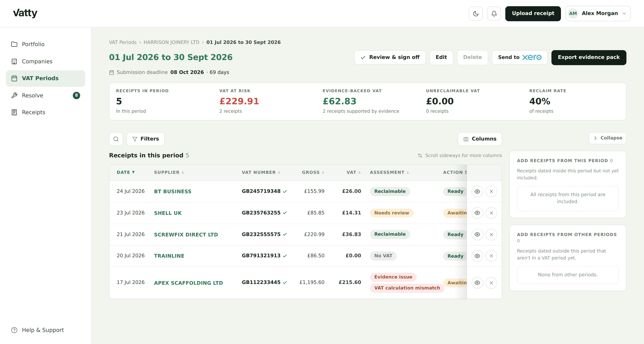Open the Alex Morgan account dropdown
Screen dimensions: 644x344
598,13
